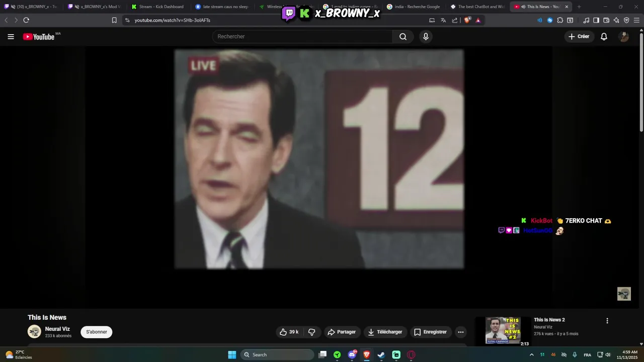Go back with the browser back arrow
The image size is (644, 362).
click(6, 20)
